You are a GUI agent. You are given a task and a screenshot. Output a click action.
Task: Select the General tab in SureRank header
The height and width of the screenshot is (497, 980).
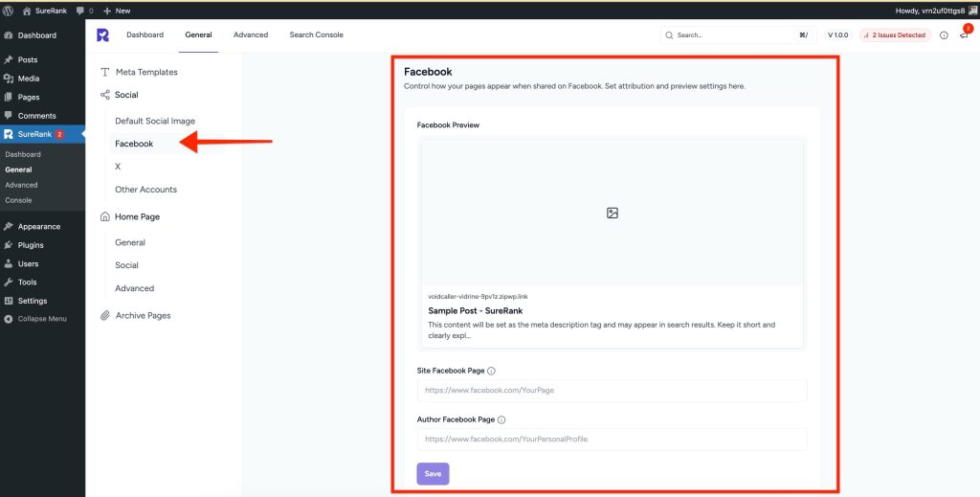click(198, 35)
